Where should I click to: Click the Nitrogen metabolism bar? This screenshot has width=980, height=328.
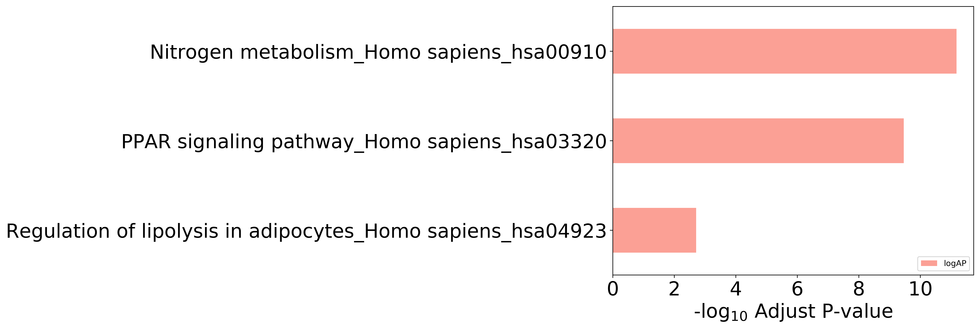tap(784, 51)
